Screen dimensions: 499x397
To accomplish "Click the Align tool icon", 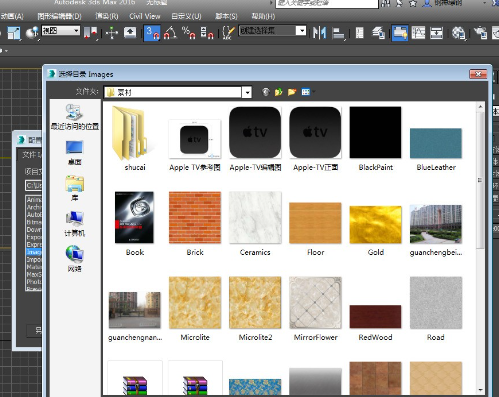I will (x=338, y=33).
